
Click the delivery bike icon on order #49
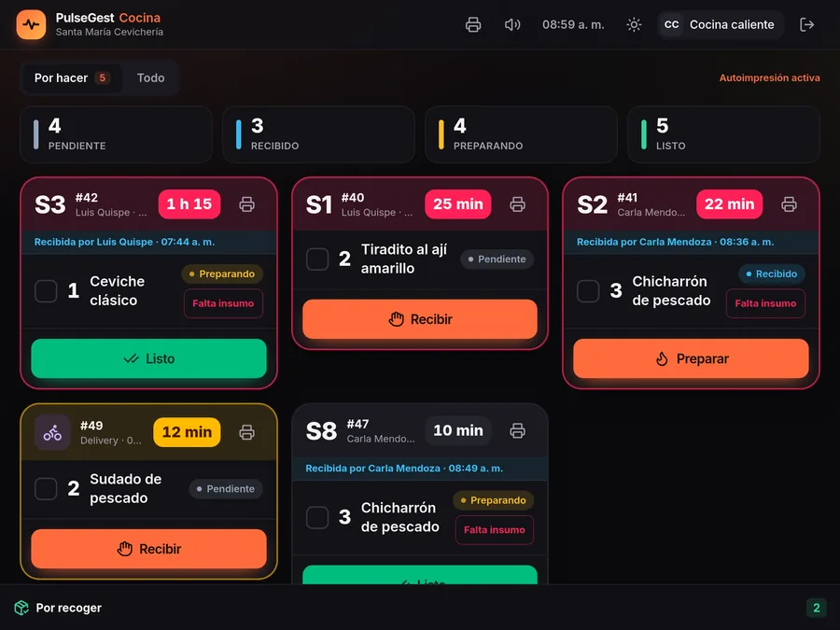click(52, 432)
